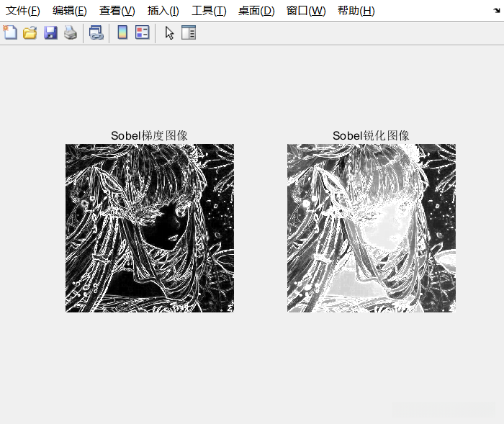Open the 桌面(D) menu

[256, 11]
